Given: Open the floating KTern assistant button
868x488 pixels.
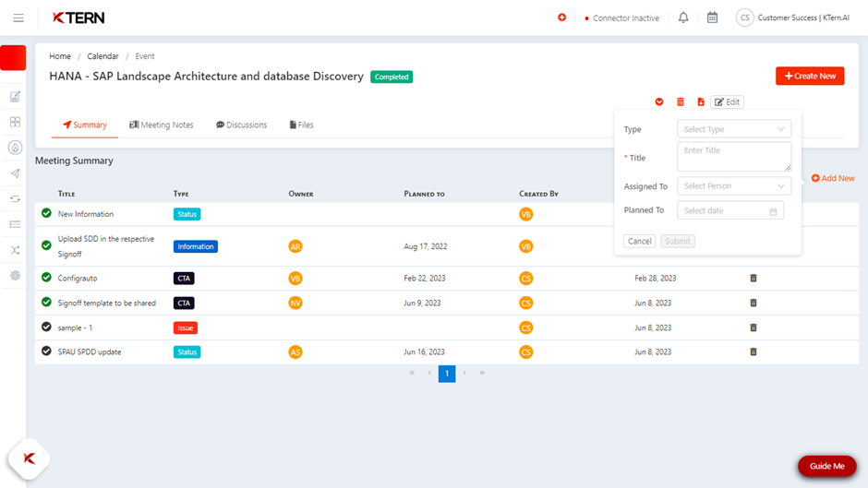Looking at the screenshot, I should coord(29,458).
